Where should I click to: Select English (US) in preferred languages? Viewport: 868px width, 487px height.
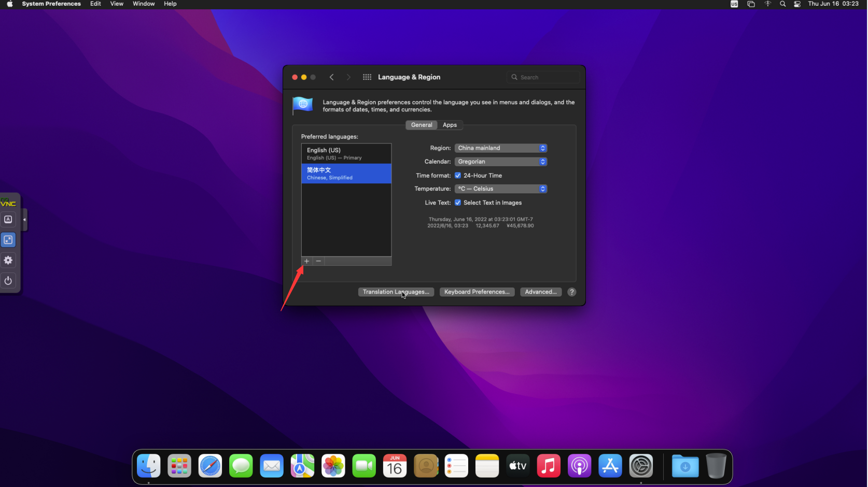pos(346,154)
